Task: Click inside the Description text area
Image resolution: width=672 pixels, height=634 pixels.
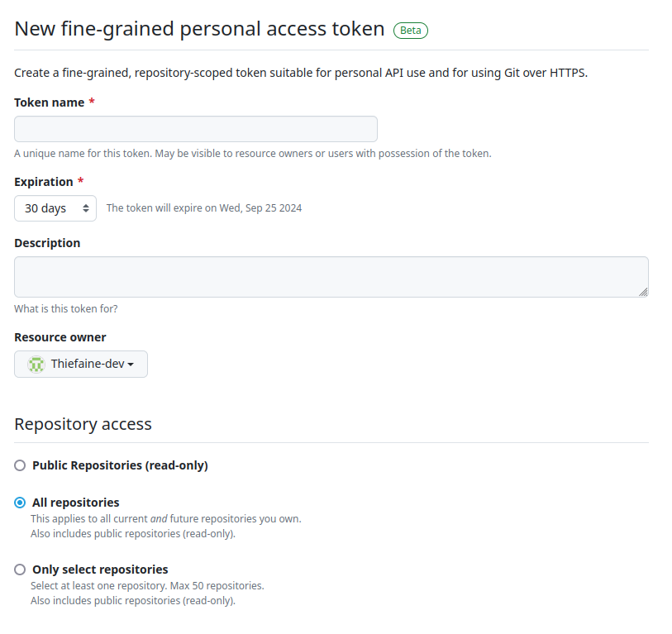Action: (331, 276)
